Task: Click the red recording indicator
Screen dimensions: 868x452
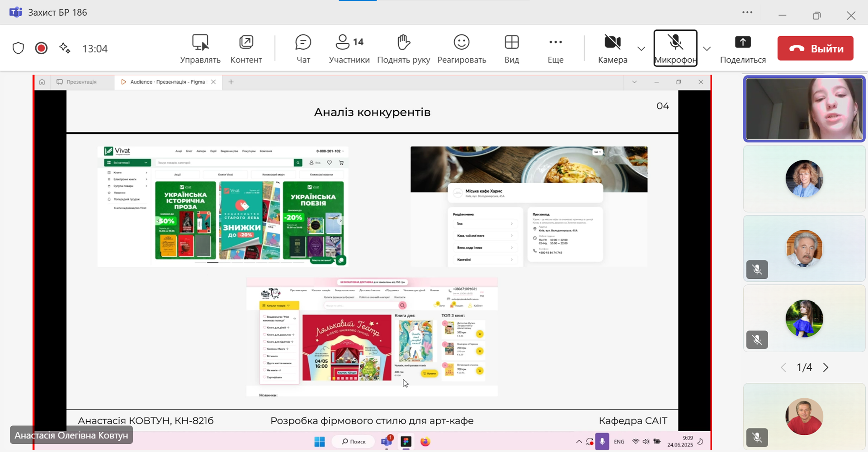Action: tap(41, 48)
